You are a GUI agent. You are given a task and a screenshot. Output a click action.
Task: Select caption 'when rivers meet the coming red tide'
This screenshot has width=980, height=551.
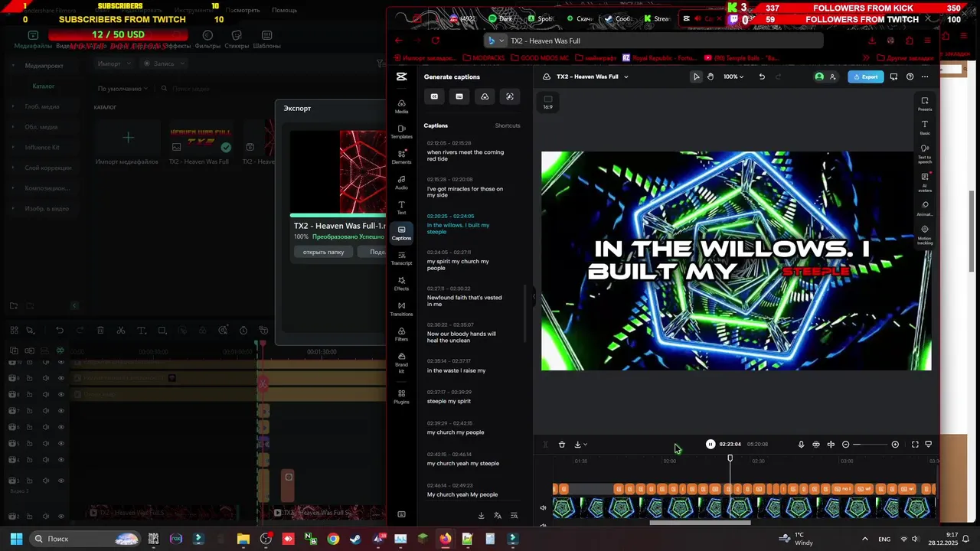click(465, 155)
